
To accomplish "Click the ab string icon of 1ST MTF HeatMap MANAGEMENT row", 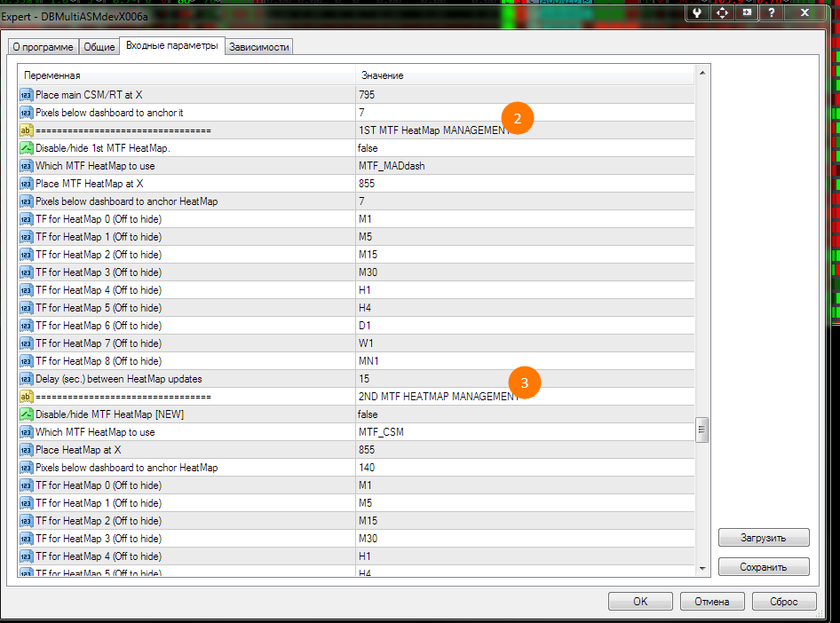I will pyautogui.click(x=27, y=130).
